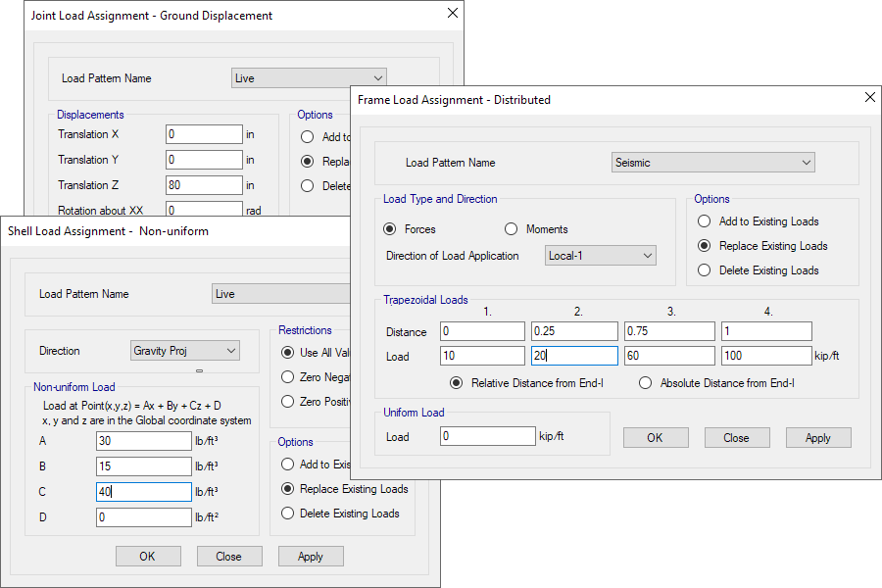Select the Forces load type option
The height and width of the screenshot is (588, 882).
click(x=390, y=229)
